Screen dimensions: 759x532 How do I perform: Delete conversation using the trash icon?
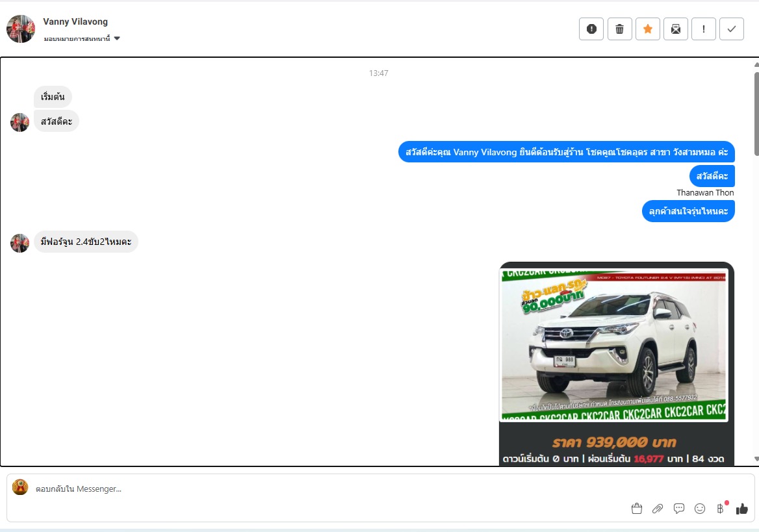(619, 29)
